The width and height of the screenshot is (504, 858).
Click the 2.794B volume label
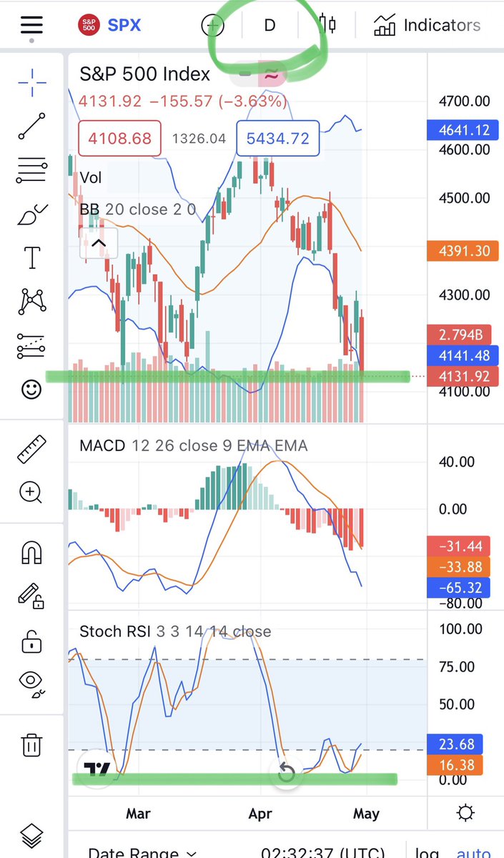[x=458, y=335]
